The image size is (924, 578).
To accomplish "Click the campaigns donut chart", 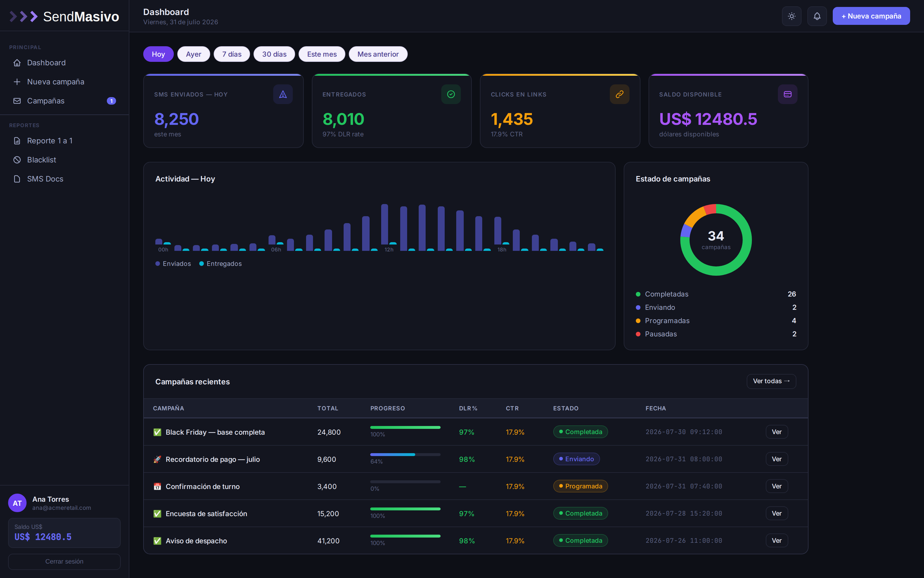I will pos(716,240).
